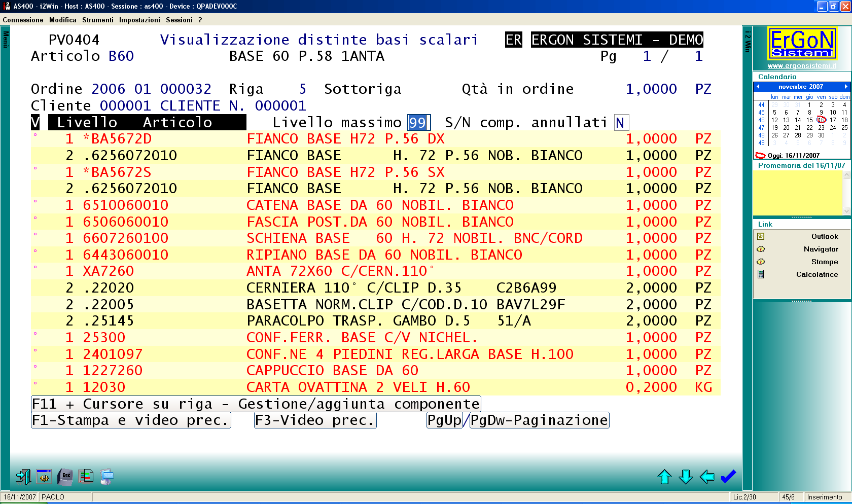Image resolution: width=852 pixels, height=504 pixels.
Task: Select row 2401097 CONF.NE 4 PIEDINI
Action: click(x=376, y=354)
